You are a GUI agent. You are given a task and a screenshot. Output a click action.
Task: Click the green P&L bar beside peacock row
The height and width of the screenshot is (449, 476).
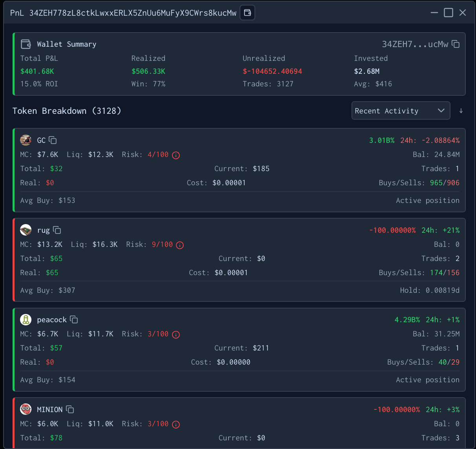(x=14, y=350)
